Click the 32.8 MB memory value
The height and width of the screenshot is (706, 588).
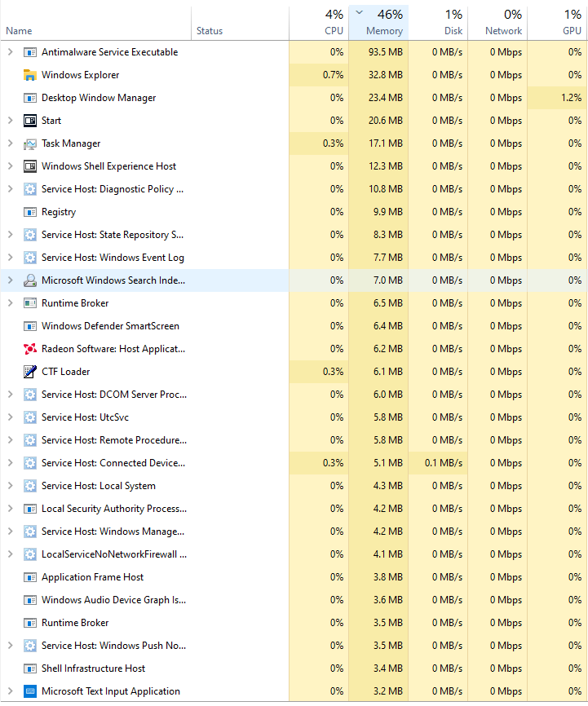pyautogui.click(x=385, y=75)
